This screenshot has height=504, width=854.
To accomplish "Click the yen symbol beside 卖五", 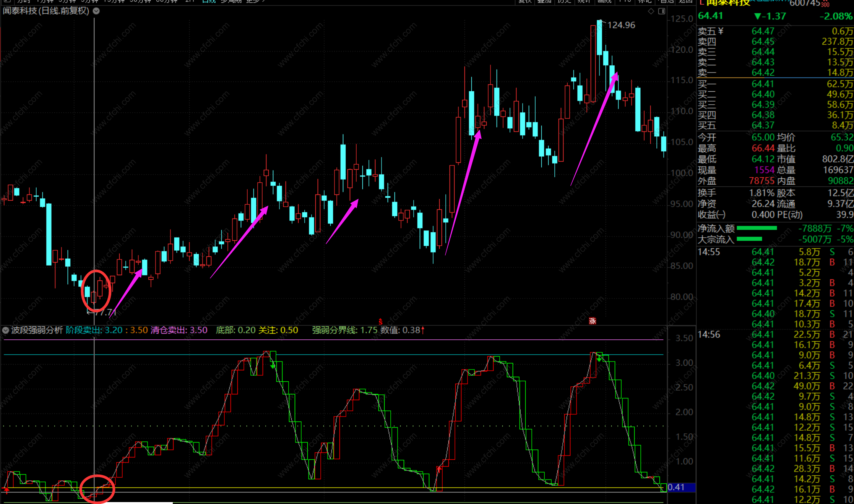I will (721, 31).
